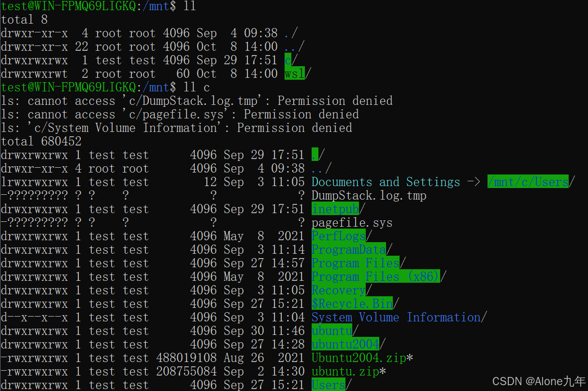Click the Recovery folder entry
Screen dimensions: 588x391
(x=338, y=290)
